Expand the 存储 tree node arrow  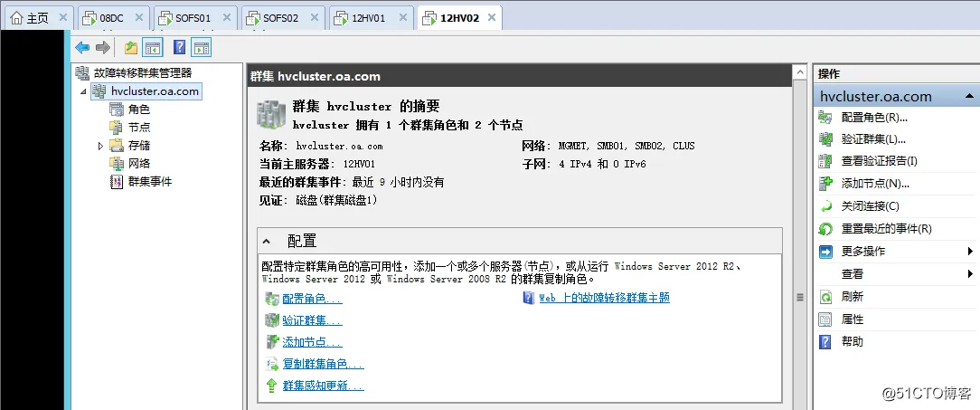[100, 146]
